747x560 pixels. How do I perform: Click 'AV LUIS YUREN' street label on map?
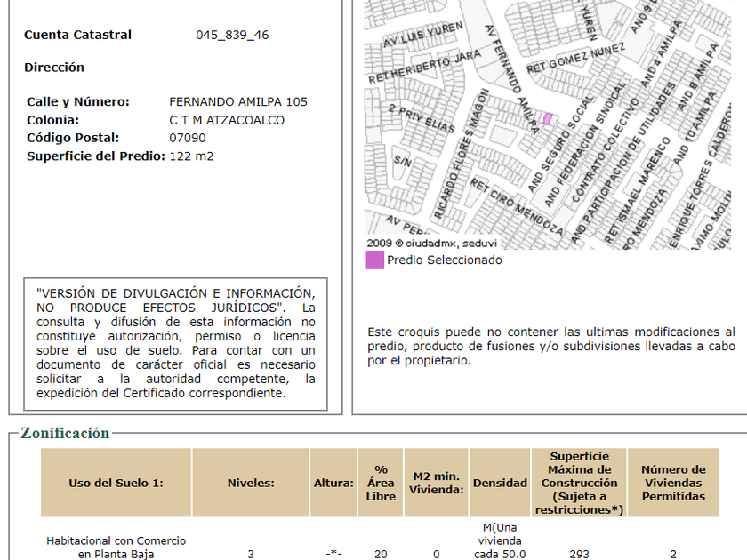pyautogui.click(x=423, y=35)
